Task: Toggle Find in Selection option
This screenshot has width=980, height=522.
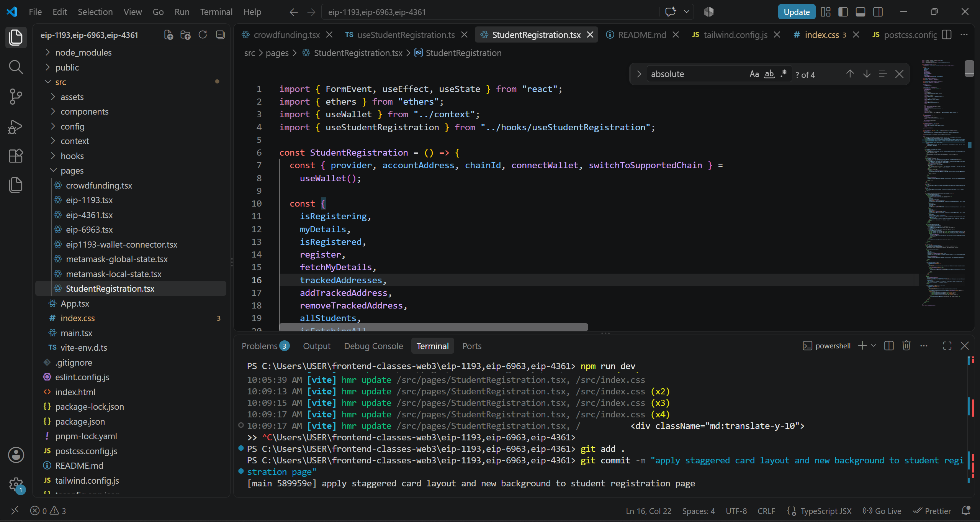Action: pos(883,74)
